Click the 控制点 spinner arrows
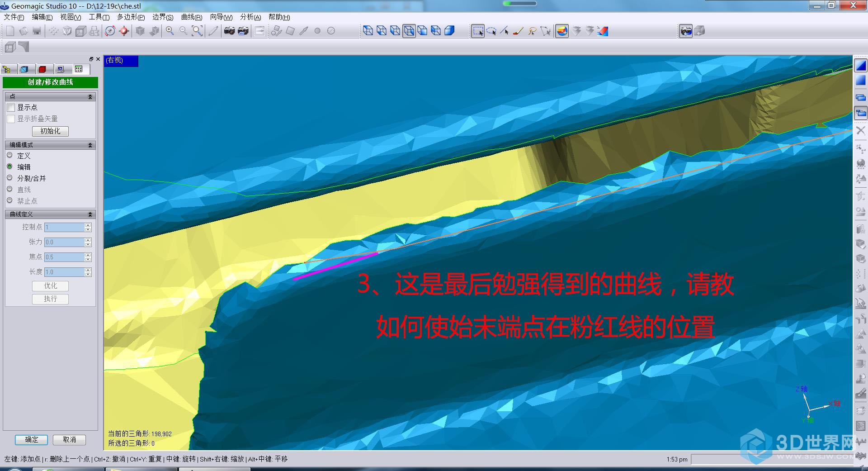868x471 pixels. tap(88, 227)
